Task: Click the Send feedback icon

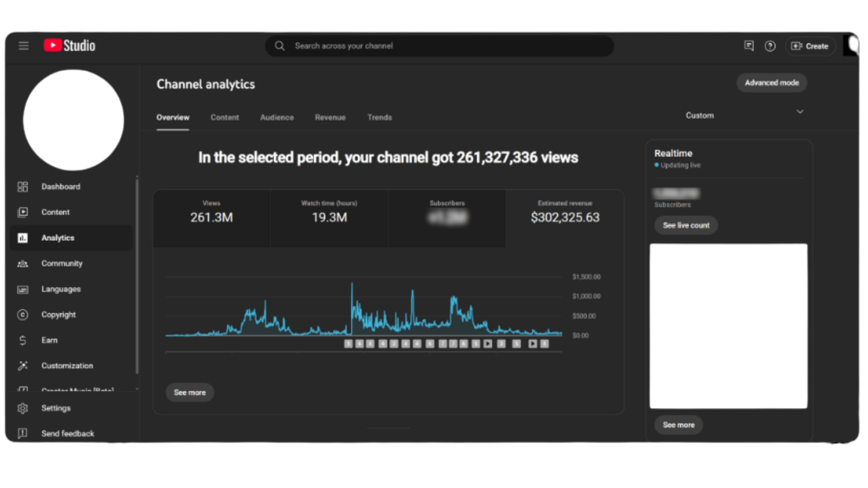Action: click(23, 433)
